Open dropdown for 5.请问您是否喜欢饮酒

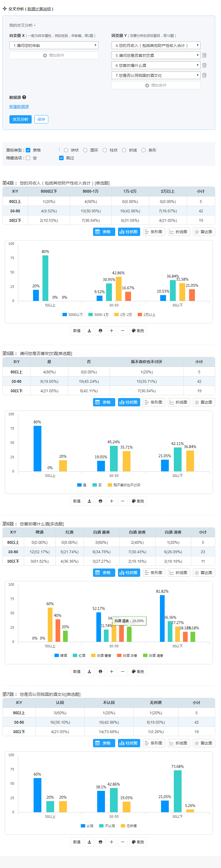(156, 55)
